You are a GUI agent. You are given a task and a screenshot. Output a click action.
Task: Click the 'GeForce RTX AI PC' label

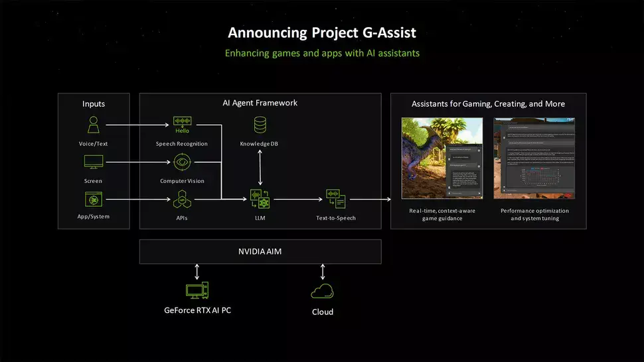point(198,310)
